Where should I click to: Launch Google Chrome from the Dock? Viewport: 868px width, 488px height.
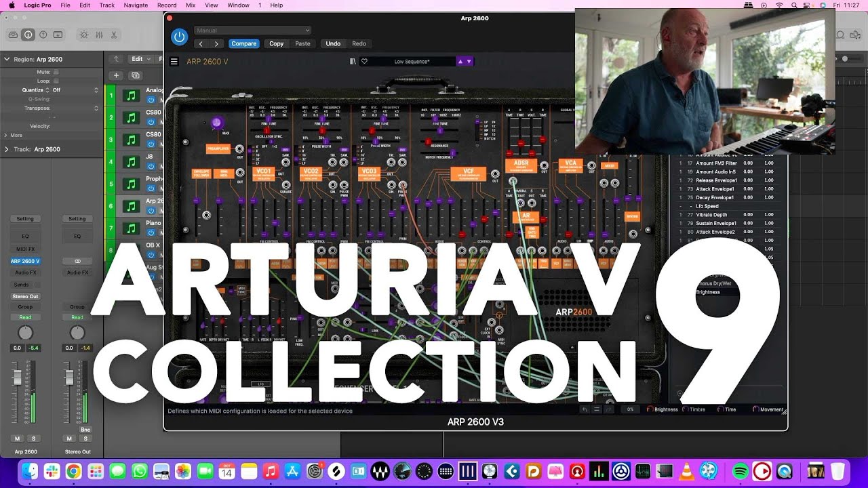(73, 471)
